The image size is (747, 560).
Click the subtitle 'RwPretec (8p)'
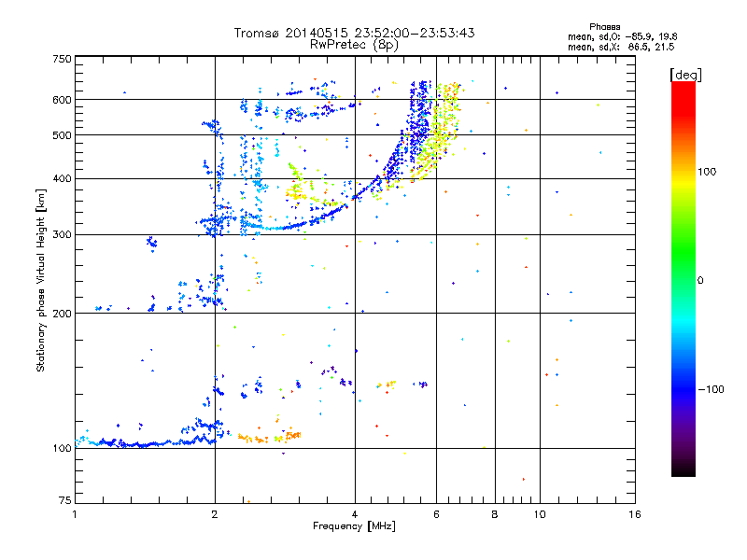[354, 45]
